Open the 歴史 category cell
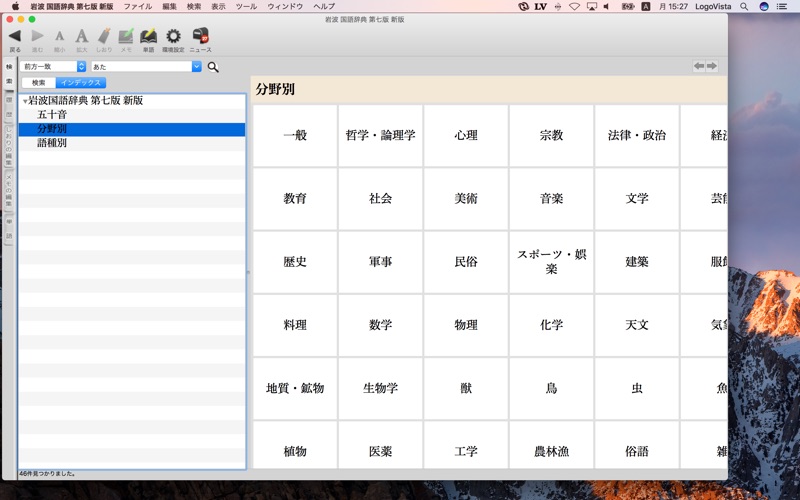Screen dimensions: 800x500 [x=295, y=262]
